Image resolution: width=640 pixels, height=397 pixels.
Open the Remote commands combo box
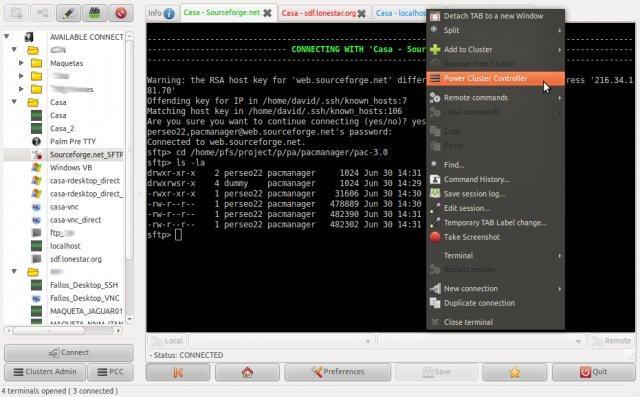point(482,341)
